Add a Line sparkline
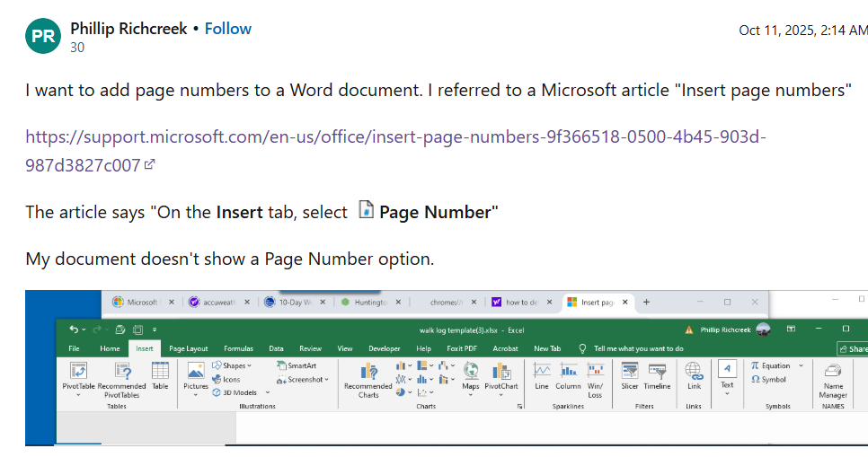The height and width of the screenshot is (457, 868). coord(542,376)
